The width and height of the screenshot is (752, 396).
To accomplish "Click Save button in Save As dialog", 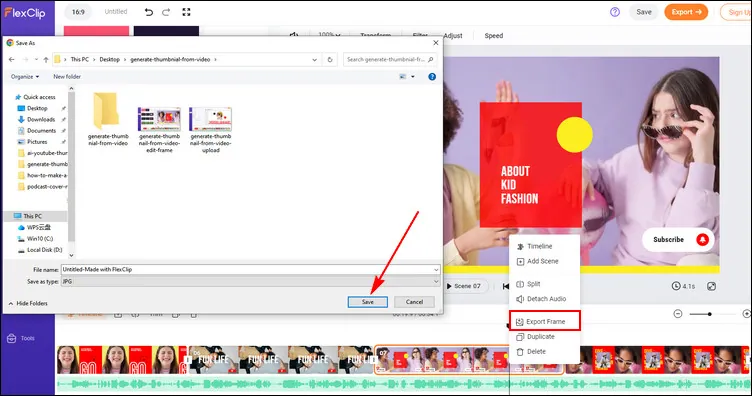I will point(367,302).
